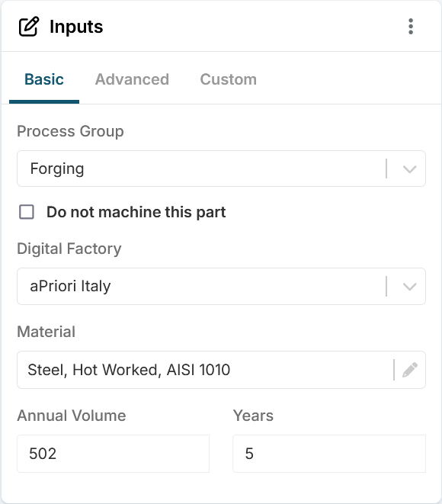Click the Digital Factory chevron arrow

coord(409,287)
